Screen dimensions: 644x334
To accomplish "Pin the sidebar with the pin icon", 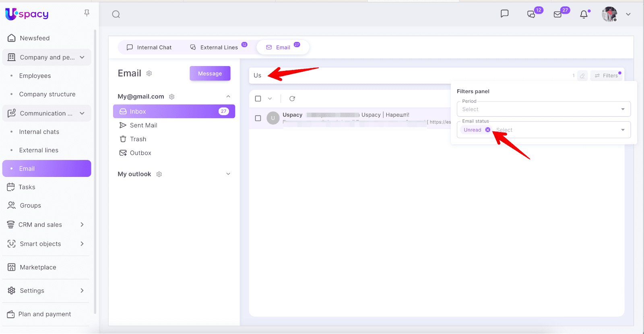I will coord(87,13).
